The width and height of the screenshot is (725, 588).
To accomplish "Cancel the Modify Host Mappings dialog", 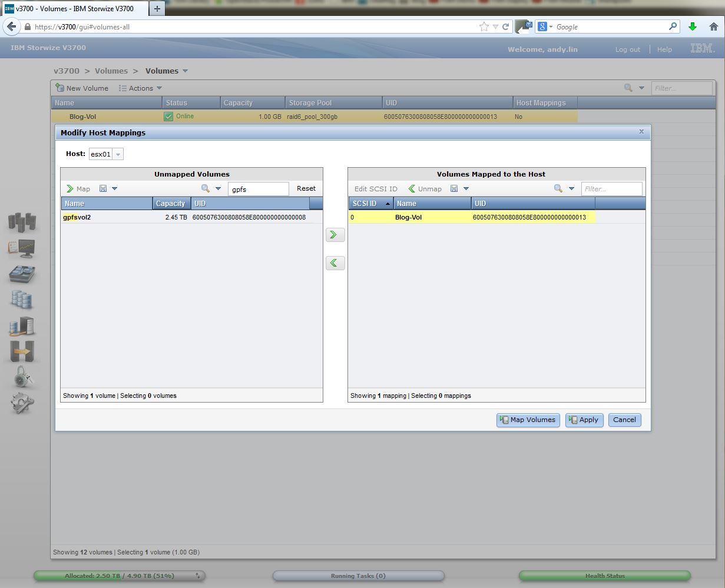I will (624, 420).
